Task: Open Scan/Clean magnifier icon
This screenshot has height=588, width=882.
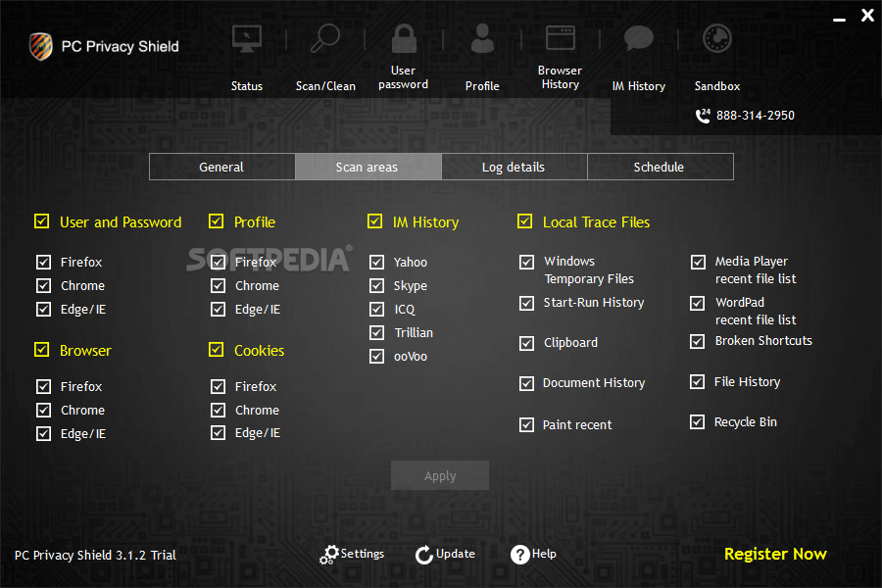Action: tap(325, 38)
